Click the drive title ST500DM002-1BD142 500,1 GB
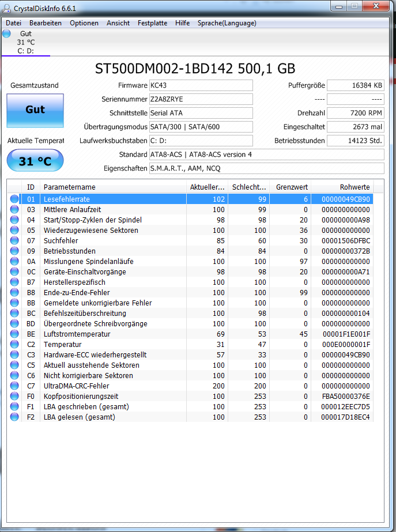 195,69
